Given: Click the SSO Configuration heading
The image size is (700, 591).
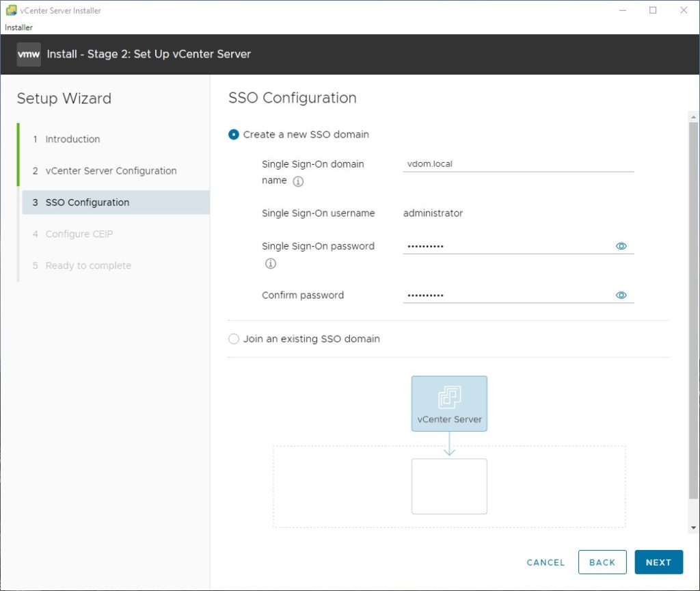Looking at the screenshot, I should [293, 98].
